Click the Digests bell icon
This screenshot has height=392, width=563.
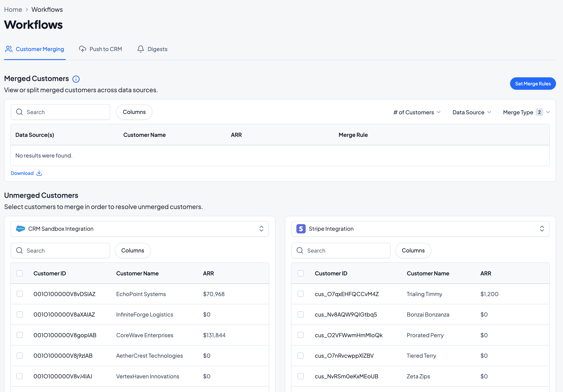[141, 49]
